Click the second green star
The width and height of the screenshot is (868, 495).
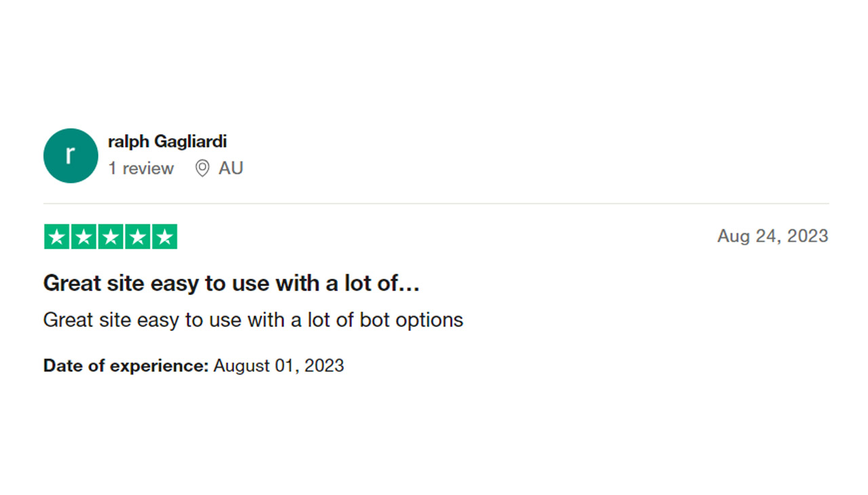pos(83,237)
